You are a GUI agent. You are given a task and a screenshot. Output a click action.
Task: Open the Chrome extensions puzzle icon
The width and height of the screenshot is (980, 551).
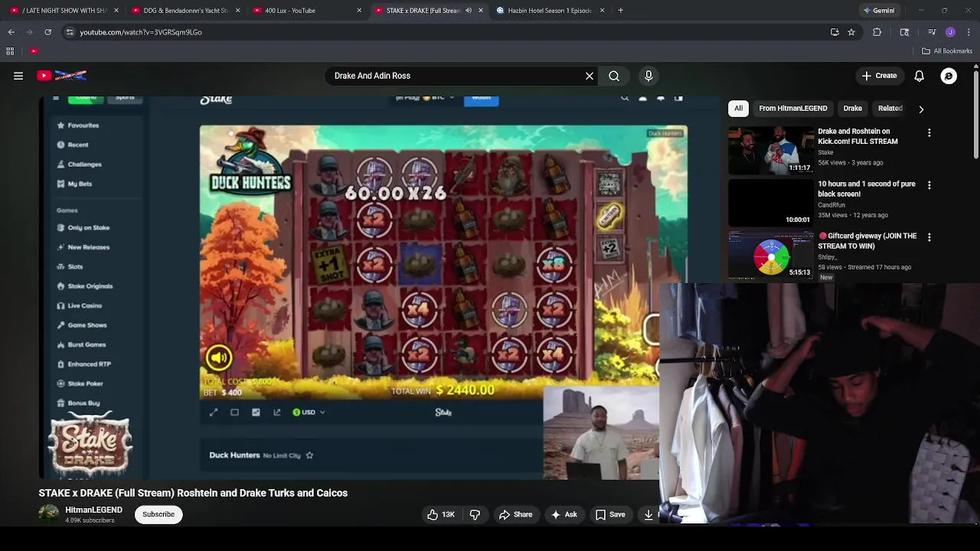tap(877, 32)
